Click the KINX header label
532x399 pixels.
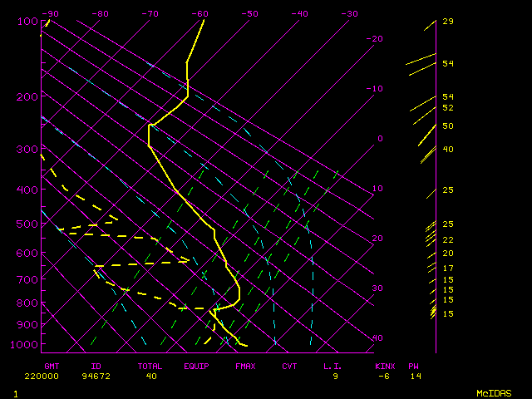pos(384,366)
